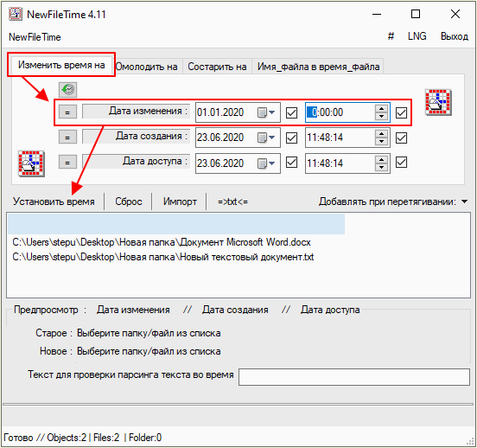Viewport: 477px width, 448px height.
Task: Maximize the NewFileTime window
Action: (416, 14)
